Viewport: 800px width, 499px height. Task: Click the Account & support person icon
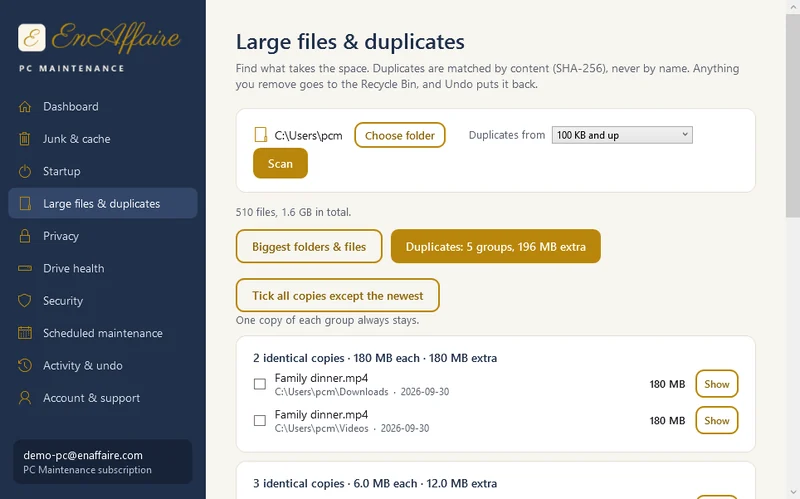tap(24, 398)
